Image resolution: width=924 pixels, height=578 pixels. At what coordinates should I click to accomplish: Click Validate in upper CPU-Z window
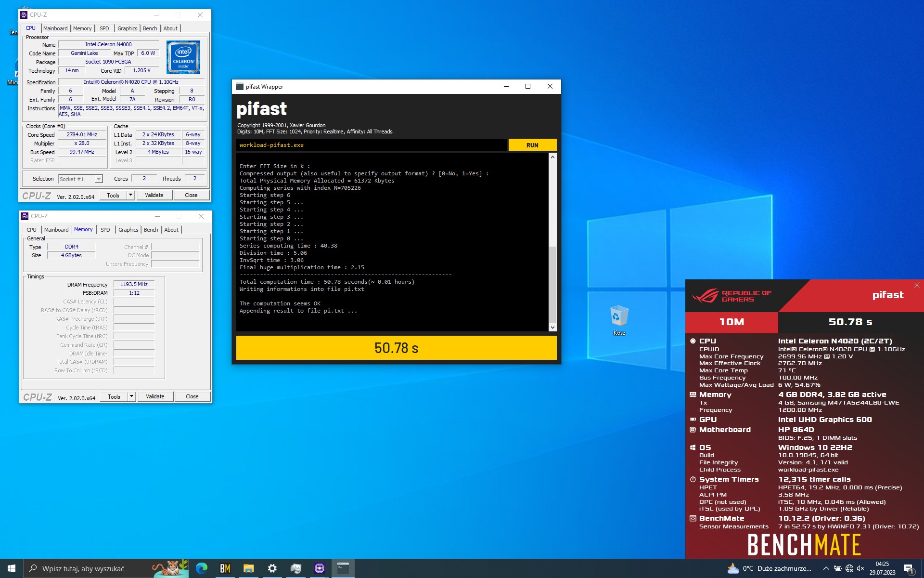point(154,195)
